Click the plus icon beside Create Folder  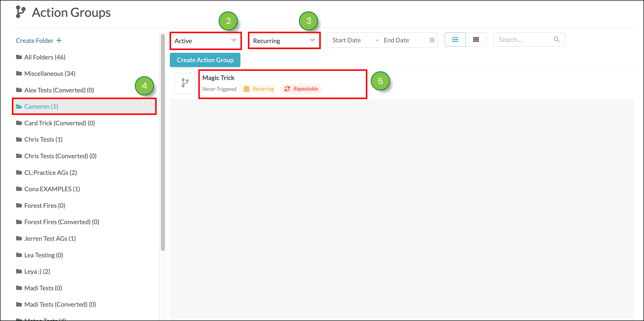click(x=59, y=40)
